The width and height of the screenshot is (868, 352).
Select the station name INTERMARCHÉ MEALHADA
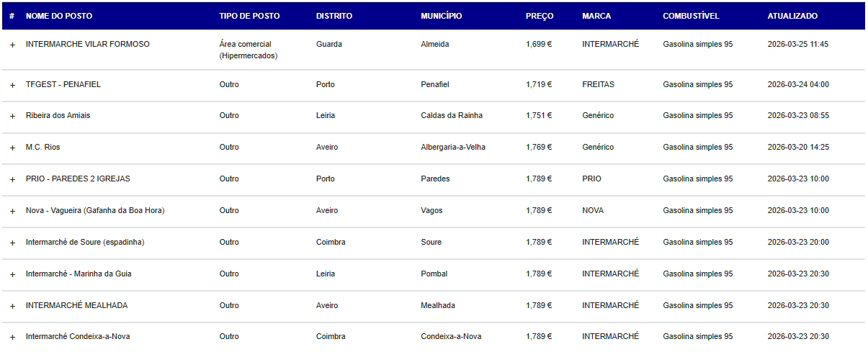(76, 305)
